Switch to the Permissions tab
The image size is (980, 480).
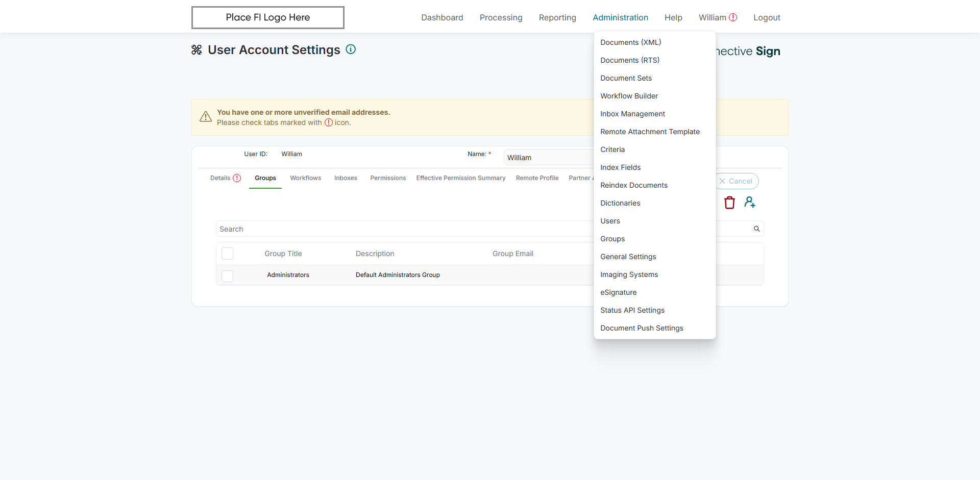click(388, 178)
